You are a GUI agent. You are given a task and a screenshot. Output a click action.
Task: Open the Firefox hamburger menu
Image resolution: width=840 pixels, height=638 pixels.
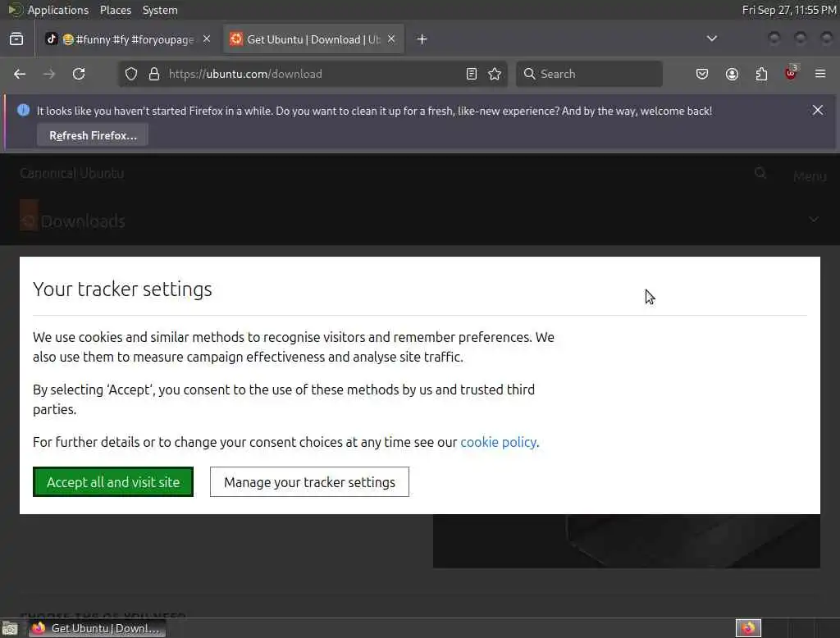pos(820,74)
